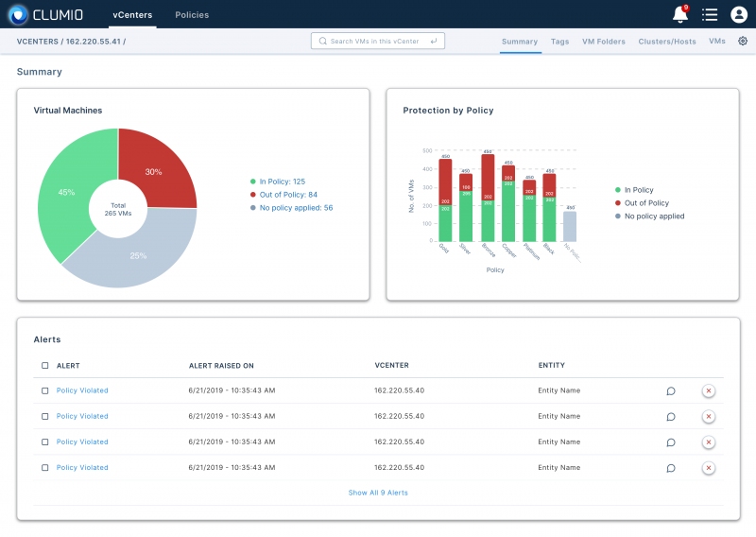
Task: Switch to the Policies tab
Action: point(192,15)
